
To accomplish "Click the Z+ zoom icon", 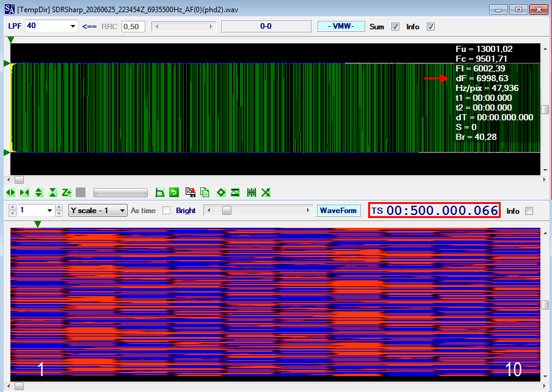I will (67, 192).
